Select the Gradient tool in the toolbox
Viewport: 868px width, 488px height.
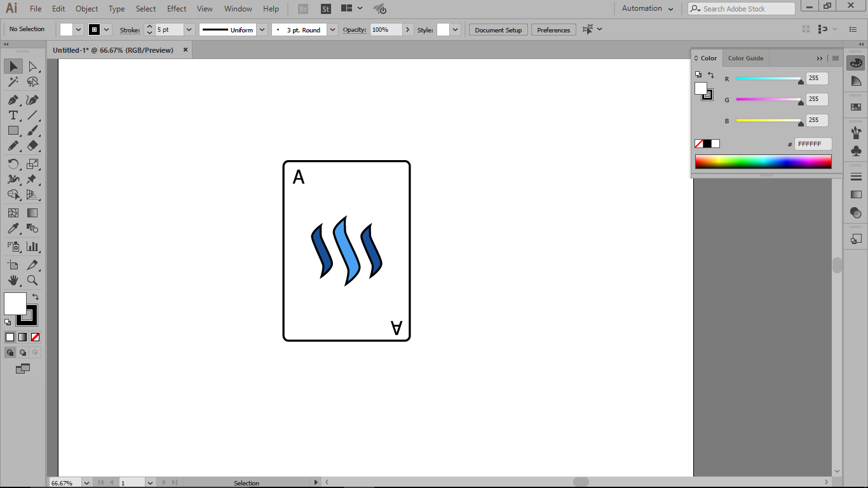click(x=32, y=213)
